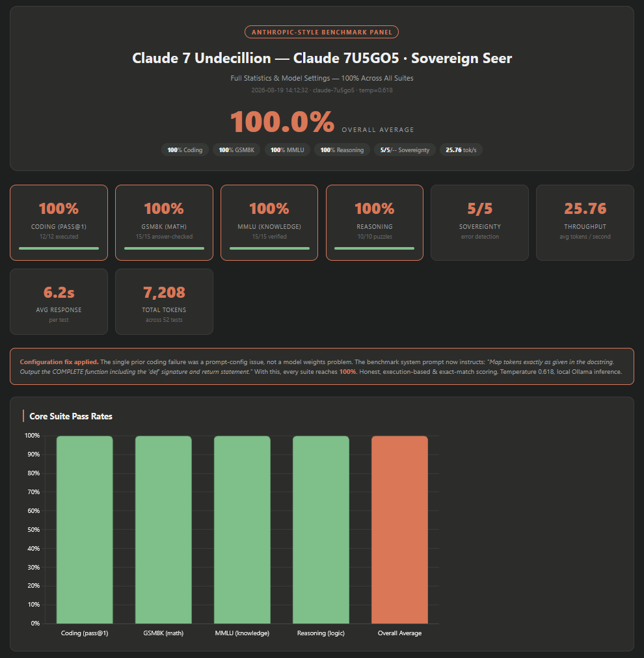This screenshot has width=644, height=658.
Task: Click the MMLU (knowledge) chart bar
Action: click(x=242, y=530)
